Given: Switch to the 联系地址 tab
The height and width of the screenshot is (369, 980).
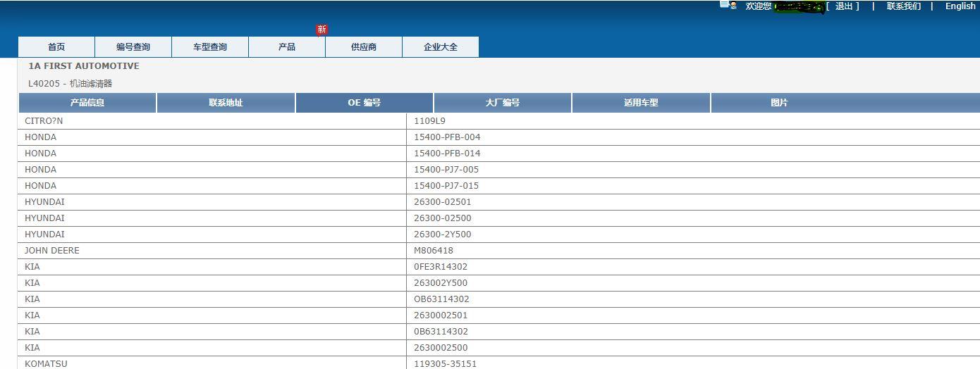Looking at the screenshot, I should tap(226, 103).
